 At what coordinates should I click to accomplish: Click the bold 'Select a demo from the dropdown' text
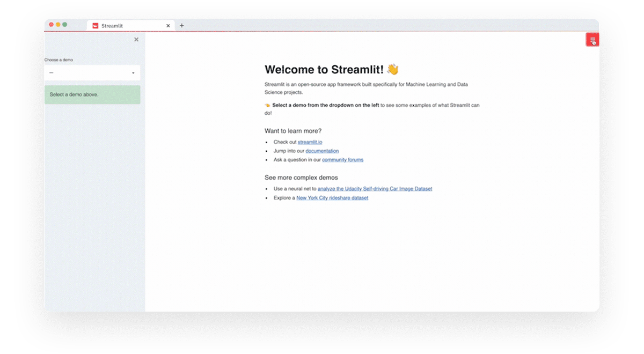click(x=325, y=106)
